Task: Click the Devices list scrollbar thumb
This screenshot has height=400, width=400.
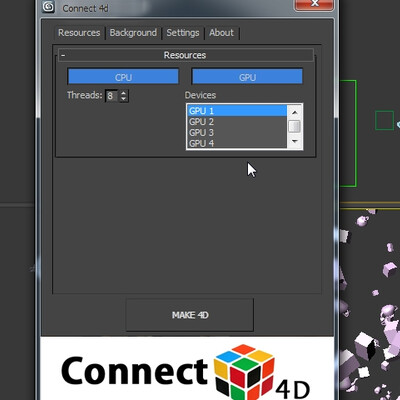Action: pyautogui.click(x=294, y=126)
